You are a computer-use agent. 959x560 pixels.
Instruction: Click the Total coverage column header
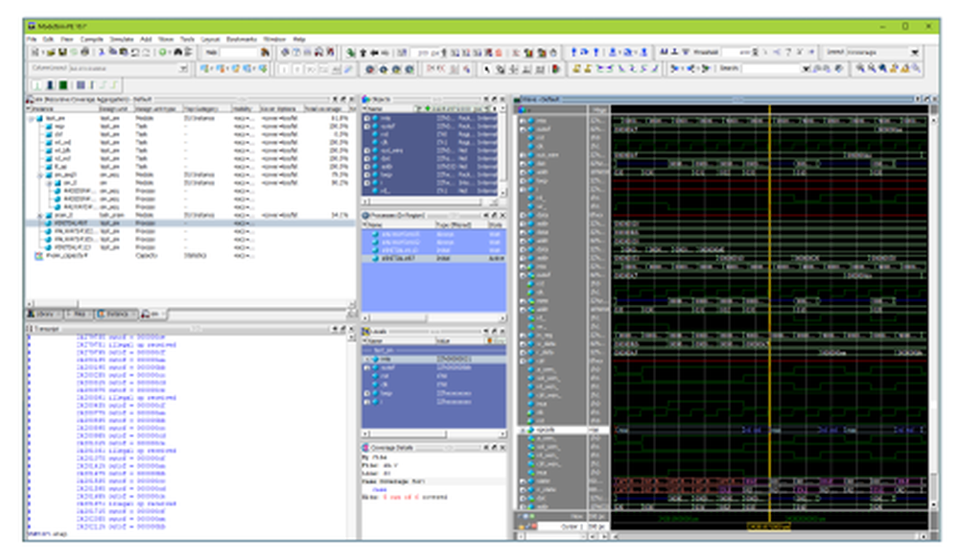click(x=325, y=108)
